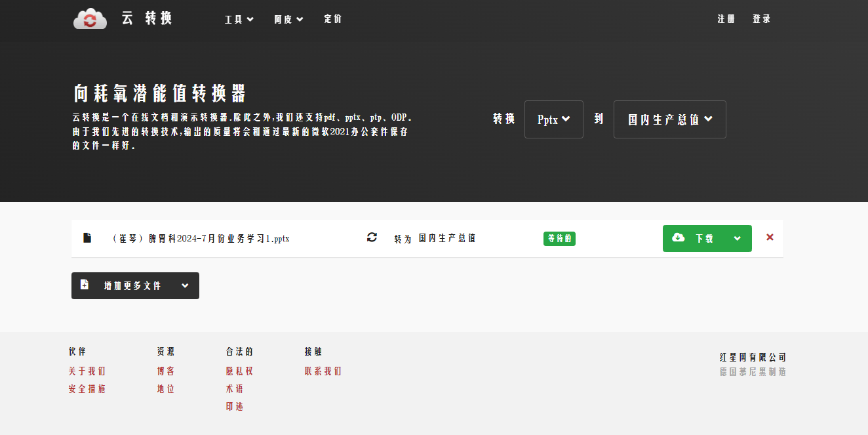Image resolution: width=868 pixels, height=435 pixels.
Task: Remove the file with the red X
Action: pos(770,238)
